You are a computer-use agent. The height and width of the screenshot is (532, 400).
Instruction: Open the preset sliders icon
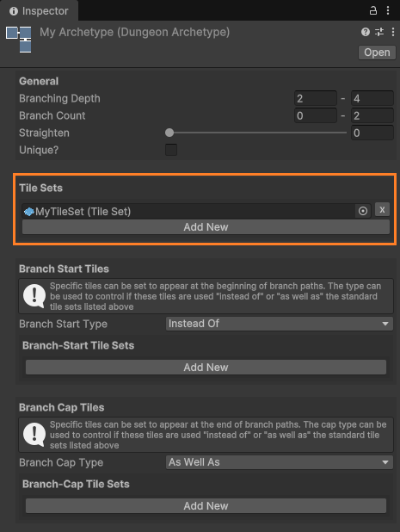pos(379,32)
